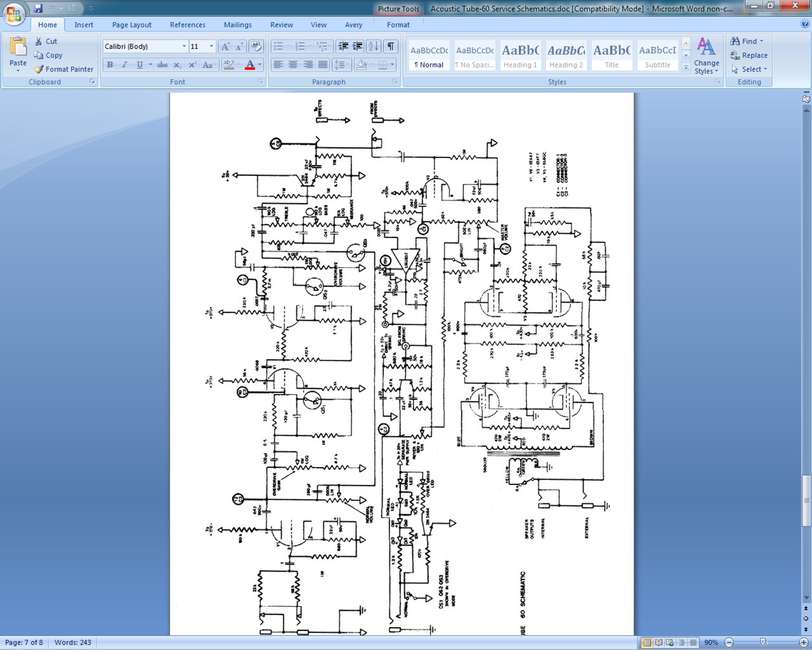Apply superscript formatting
Viewport: 812px width, 650px height.
(192, 65)
